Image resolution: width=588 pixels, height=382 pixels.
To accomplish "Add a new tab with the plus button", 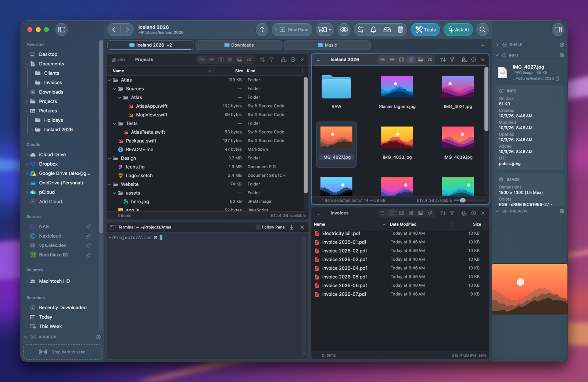I will tap(483, 45).
